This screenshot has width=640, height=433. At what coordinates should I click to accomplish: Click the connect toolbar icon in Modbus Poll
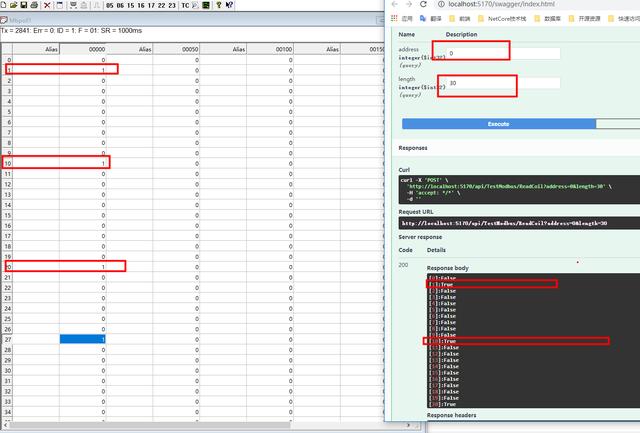point(73,5)
